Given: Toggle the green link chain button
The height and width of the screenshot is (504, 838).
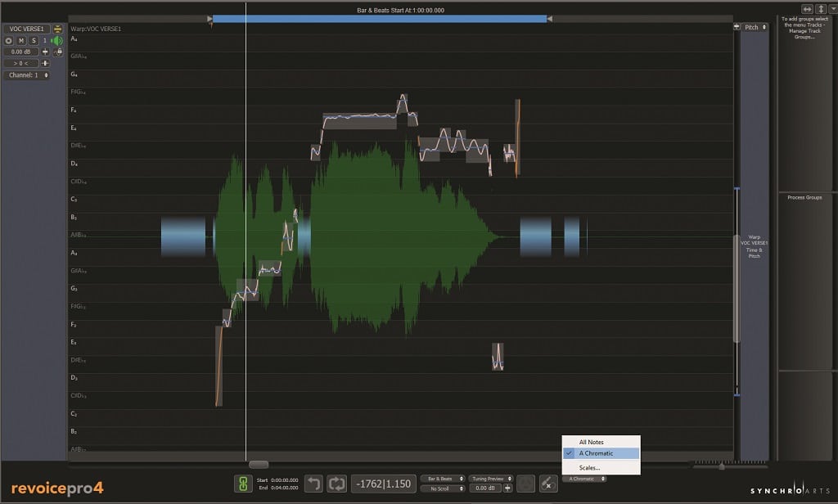Looking at the screenshot, I should point(243,484).
